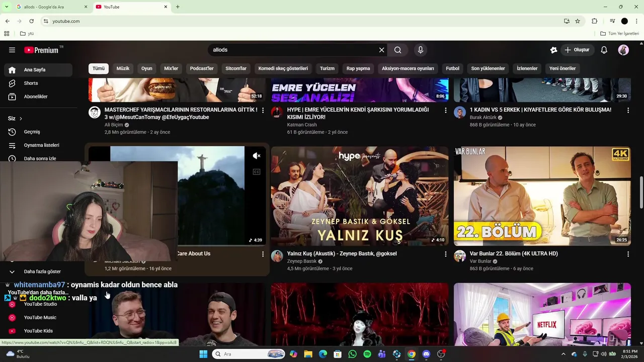Open YouTube Kids link

[38, 331]
